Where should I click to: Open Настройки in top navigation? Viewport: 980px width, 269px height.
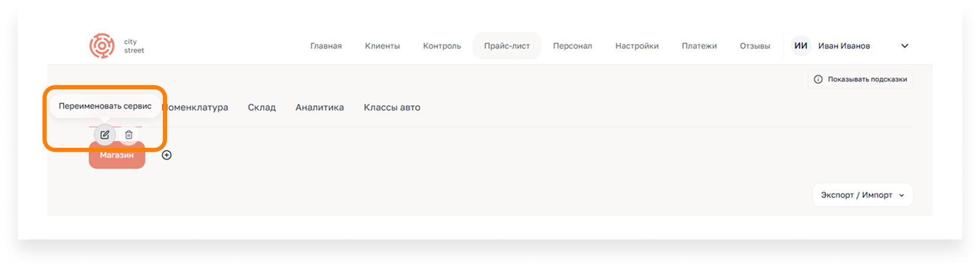point(637,46)
